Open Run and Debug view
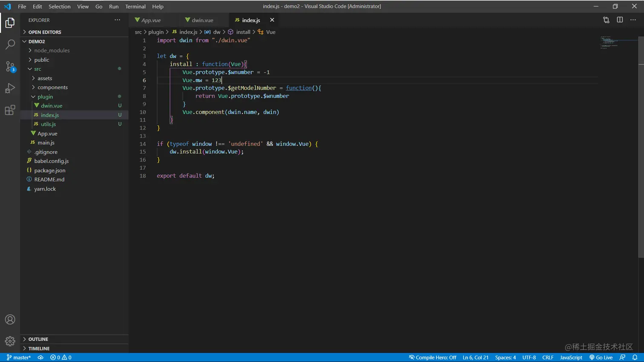 pyautogui.click(x=10, y=88)
